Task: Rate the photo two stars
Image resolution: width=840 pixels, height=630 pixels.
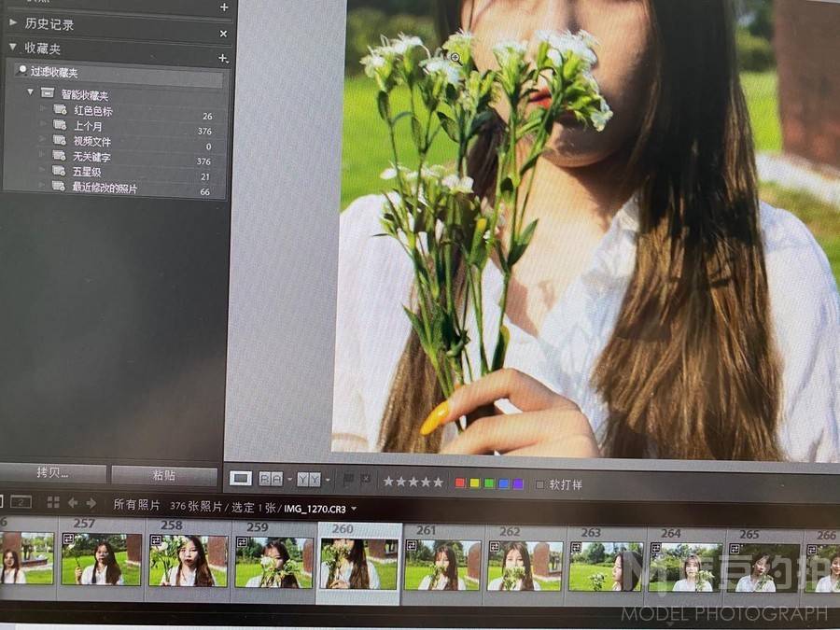Action: click(400, 482)
